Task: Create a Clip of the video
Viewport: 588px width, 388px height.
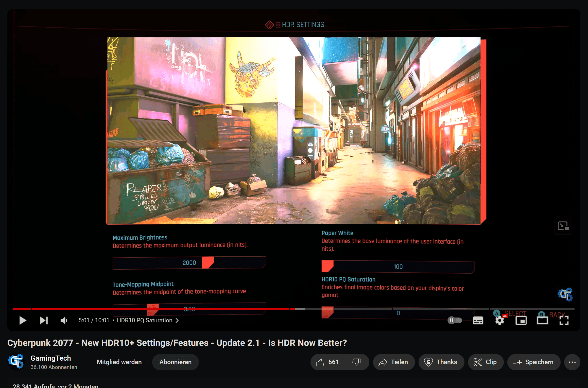Action: click(485, 362)
